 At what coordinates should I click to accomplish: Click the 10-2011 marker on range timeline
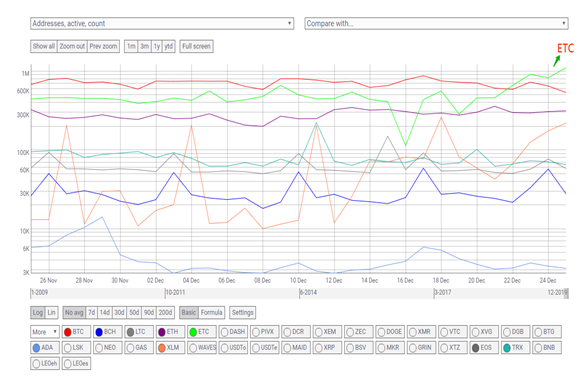175,293
